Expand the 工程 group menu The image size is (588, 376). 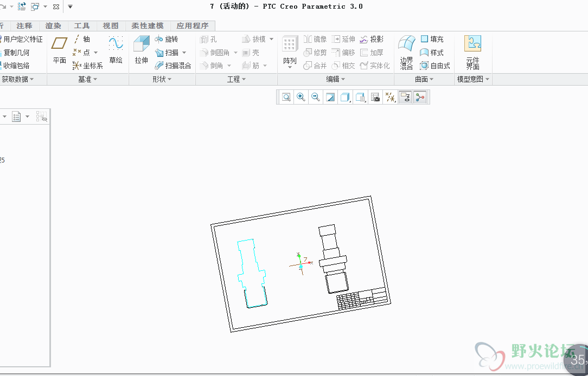coord(237,79)
